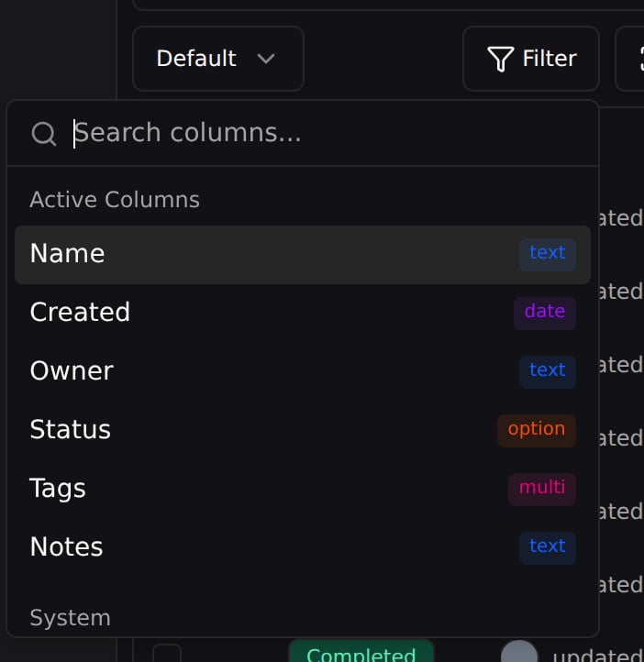Click the option badge on Status
644x662 pixels.
pos(537,430)
